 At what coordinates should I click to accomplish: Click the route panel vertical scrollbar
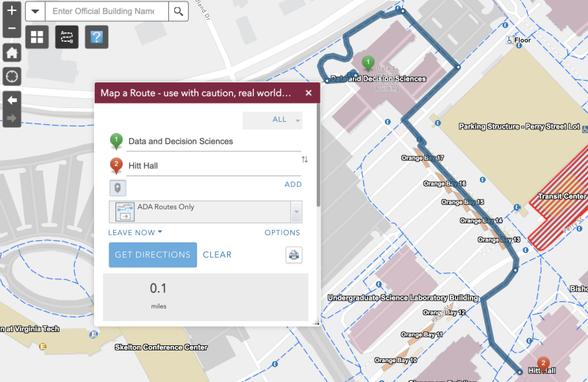click(318, 155)
